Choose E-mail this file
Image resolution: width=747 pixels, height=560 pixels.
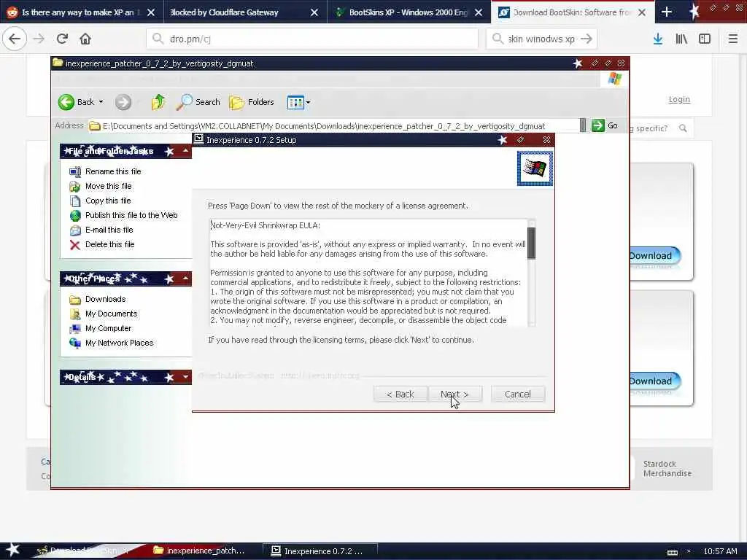[109, 230]
